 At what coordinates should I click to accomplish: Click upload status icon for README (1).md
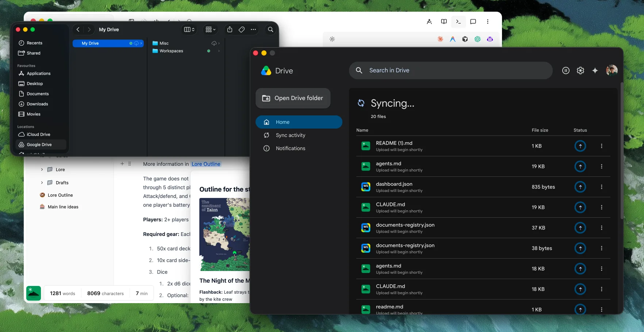[x=580, y=146]
